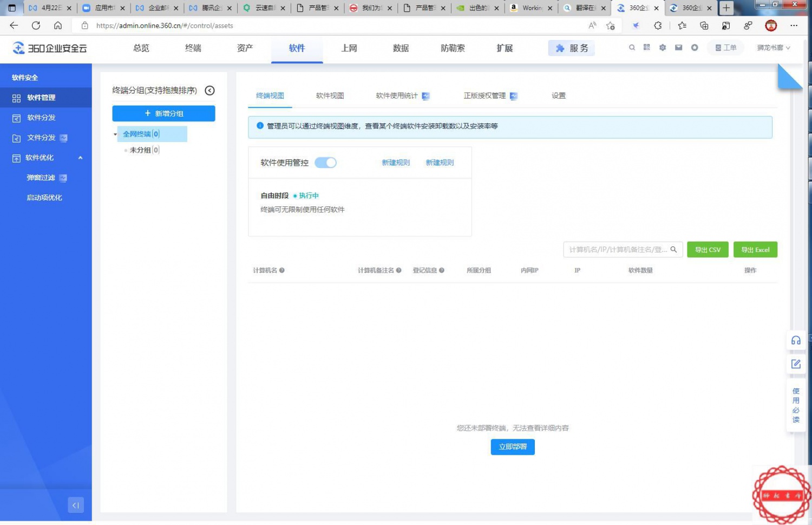Open the feedback edit icon on the right edge
The height and width of the screenshot is (525, 812).
[796, 364]
